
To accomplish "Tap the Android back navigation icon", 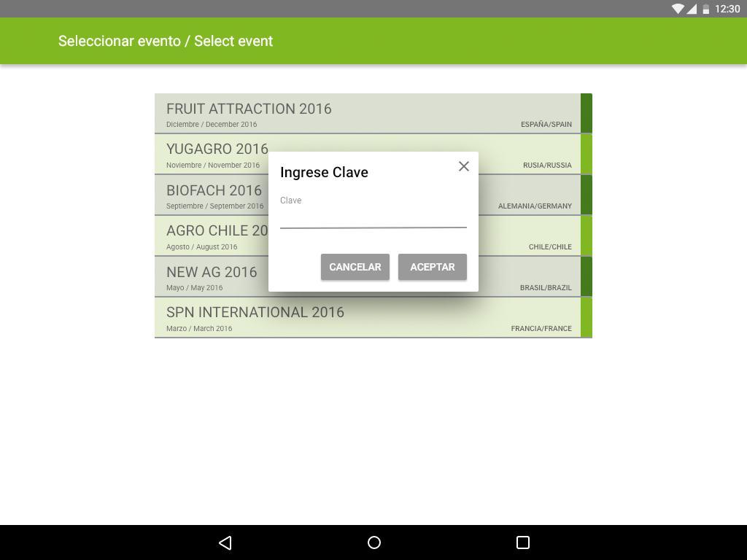I will click(x=225, y=542).
